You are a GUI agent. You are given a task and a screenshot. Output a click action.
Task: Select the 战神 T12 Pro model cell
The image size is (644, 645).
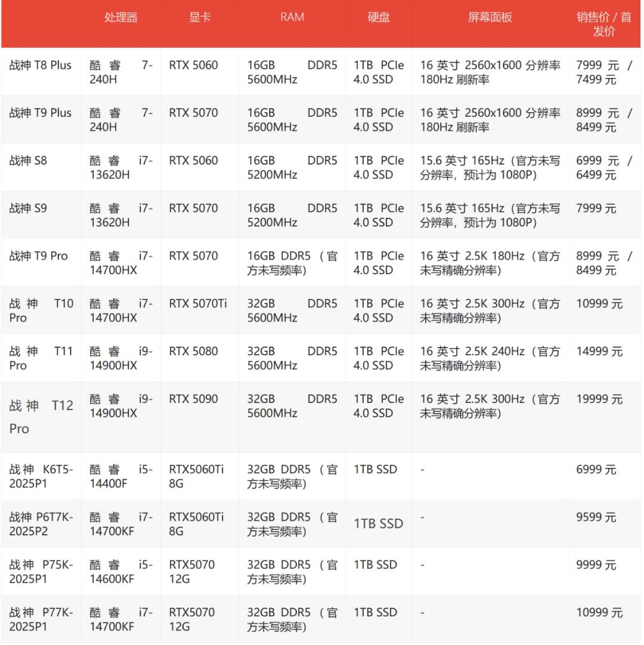click(x=41, y=417)
